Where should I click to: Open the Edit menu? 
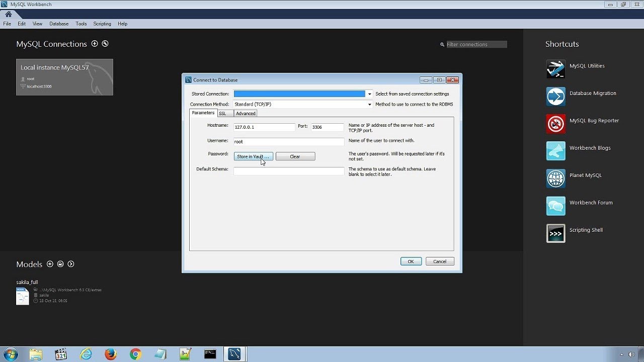point(22,24)
